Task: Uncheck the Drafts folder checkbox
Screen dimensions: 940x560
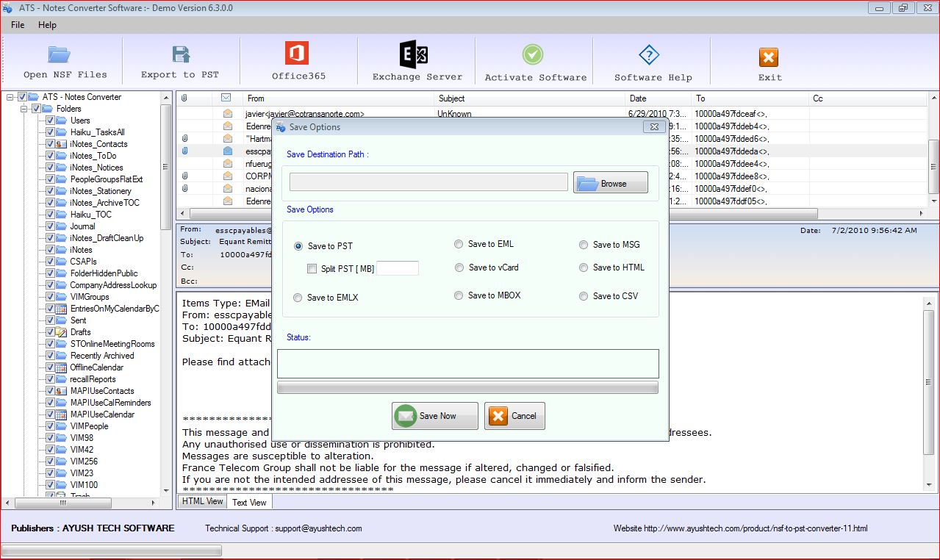Action: (x=50, y=332)
